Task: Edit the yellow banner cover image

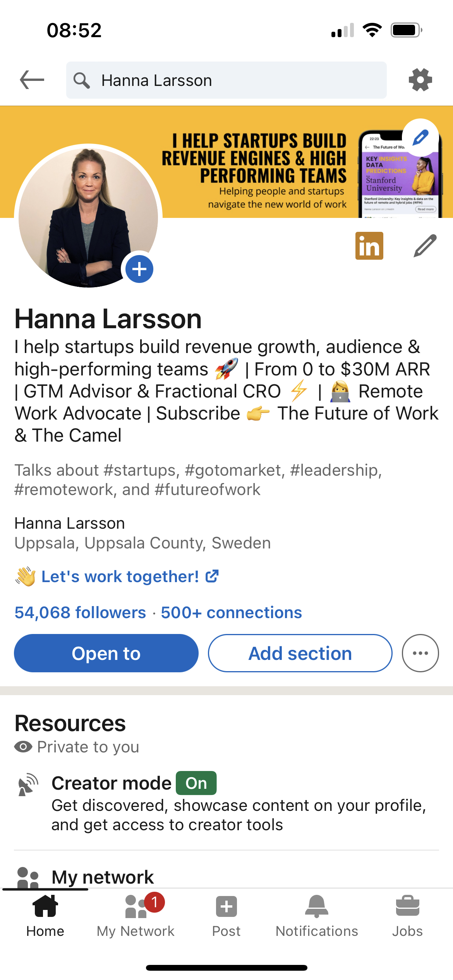Action: click(x=420, y=137)
